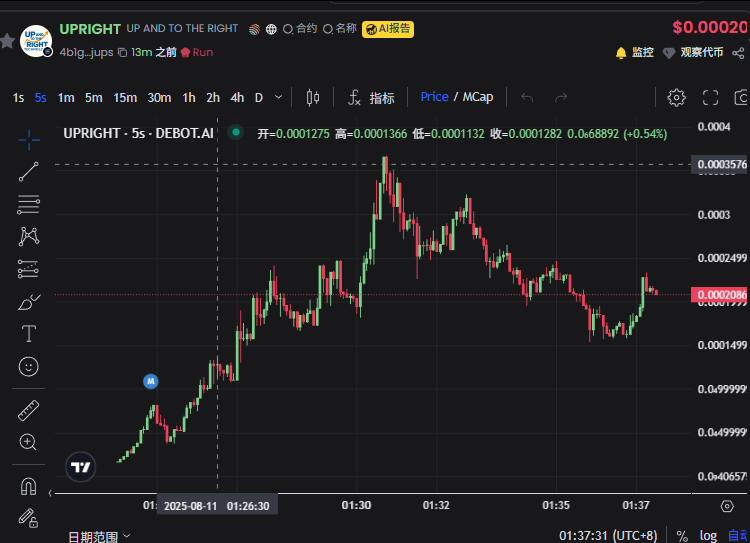Click the TradingView logo
Screen dimensions: 750x543
(x=80, y=467)
